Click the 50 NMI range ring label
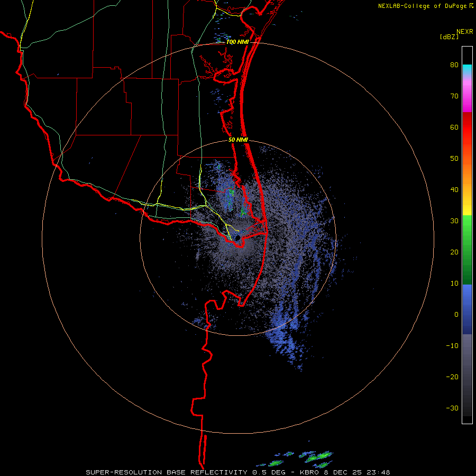 pyautogui.click(x=239, y=140)
